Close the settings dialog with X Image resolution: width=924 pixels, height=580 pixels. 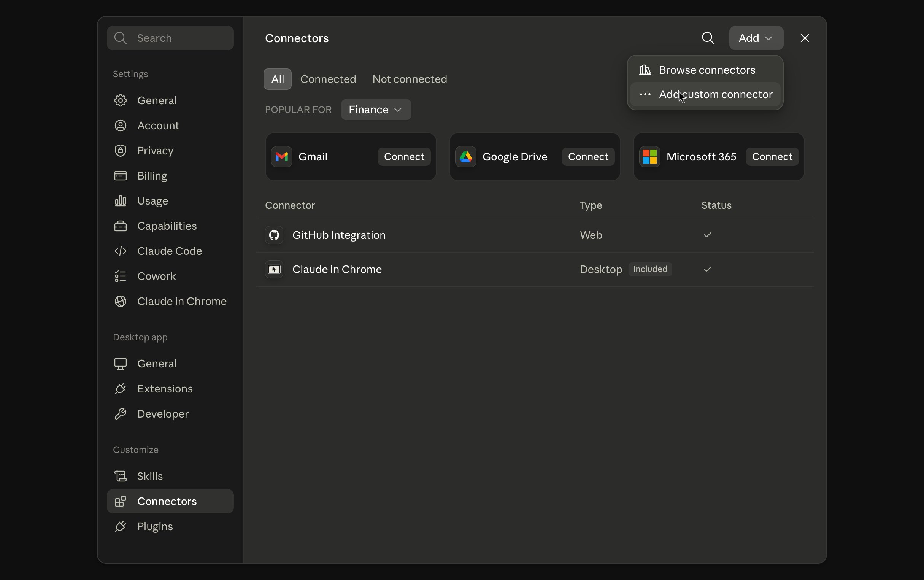[805, 38]
